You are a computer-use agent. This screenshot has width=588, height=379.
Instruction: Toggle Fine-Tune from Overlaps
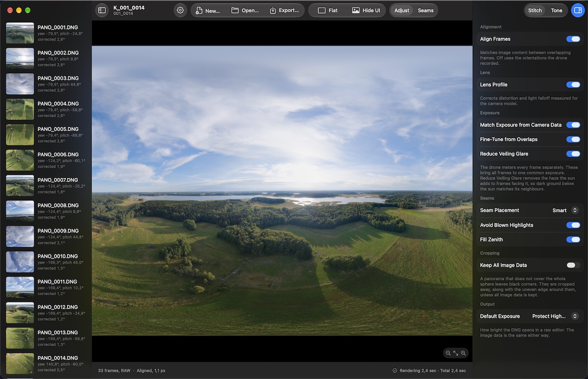tap(573, 139)
